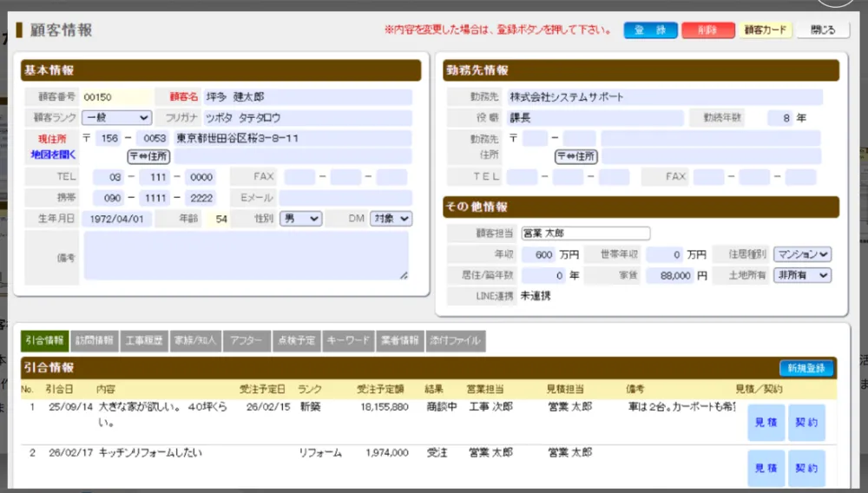Switch to the キーワード tab

tap(348, 341)
